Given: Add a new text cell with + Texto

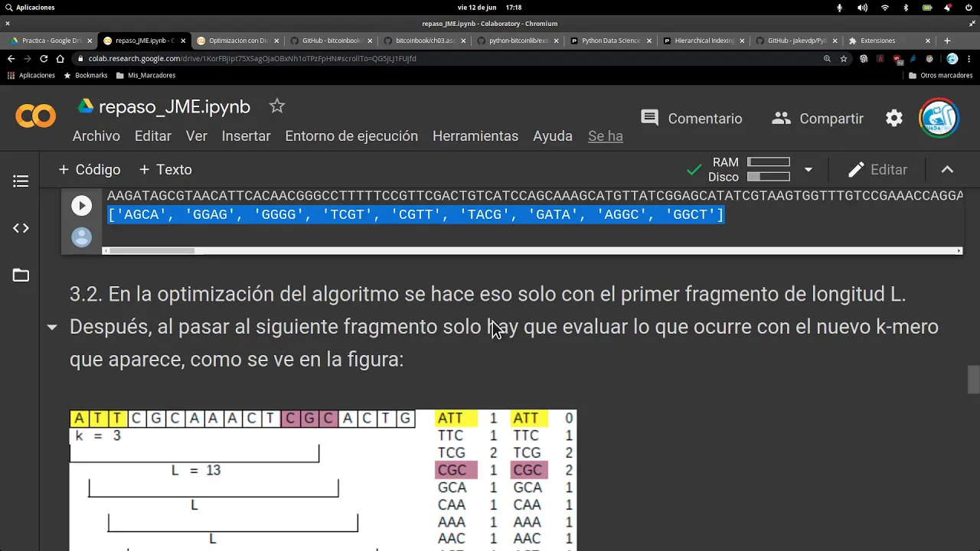Looking at the screenshot, I should 165,169.
